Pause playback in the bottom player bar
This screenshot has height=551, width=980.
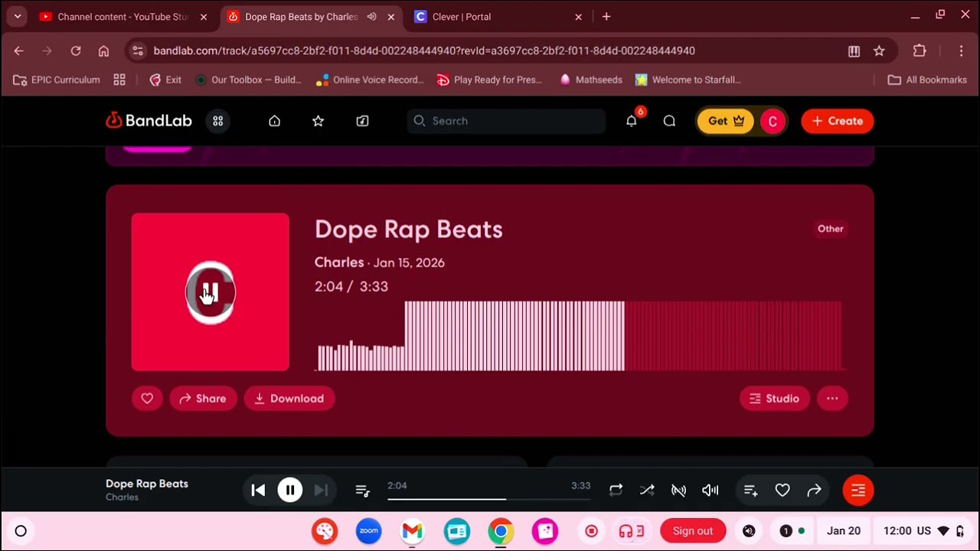point(290,491)
